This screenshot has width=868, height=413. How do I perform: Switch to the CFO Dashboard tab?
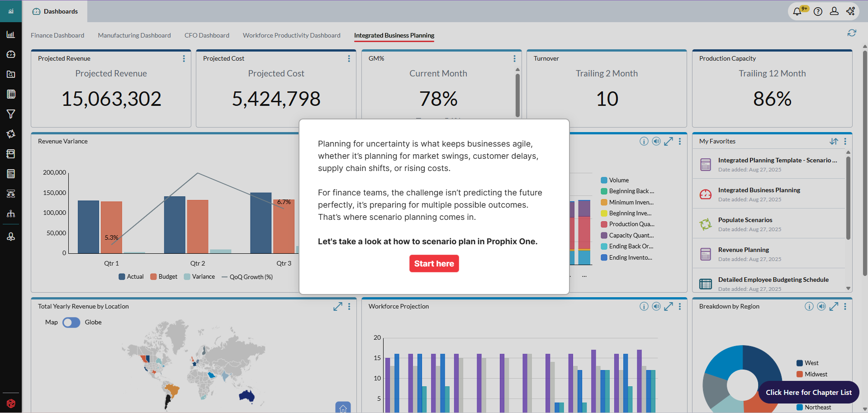point(207,35)
